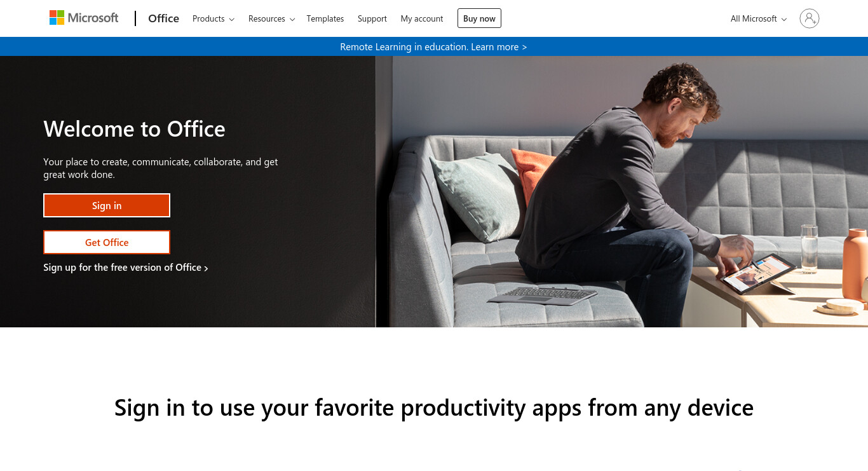
Task: Open the Support menu item
Action: tap(372, 18)
